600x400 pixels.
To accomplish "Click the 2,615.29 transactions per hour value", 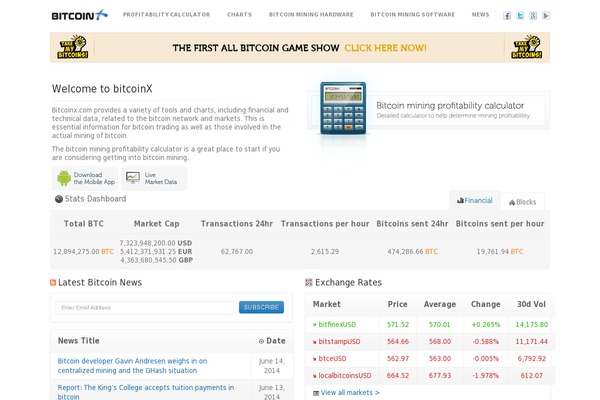I will (x=325, y=251).
